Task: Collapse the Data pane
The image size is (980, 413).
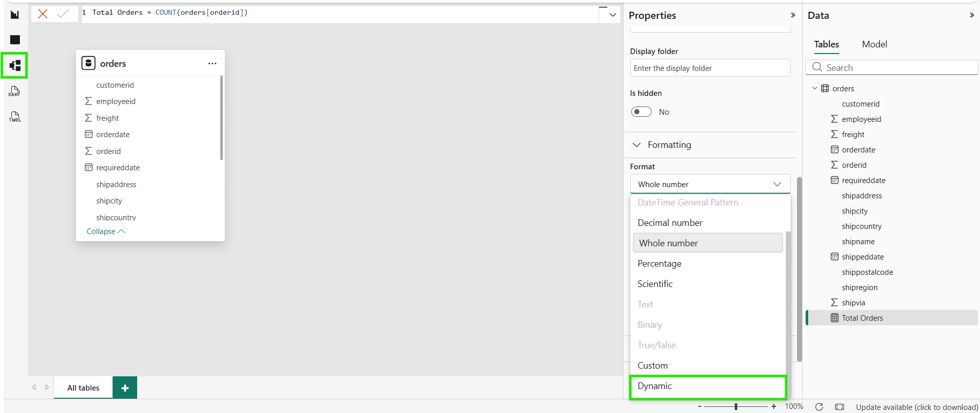Action: click(972, 15)
